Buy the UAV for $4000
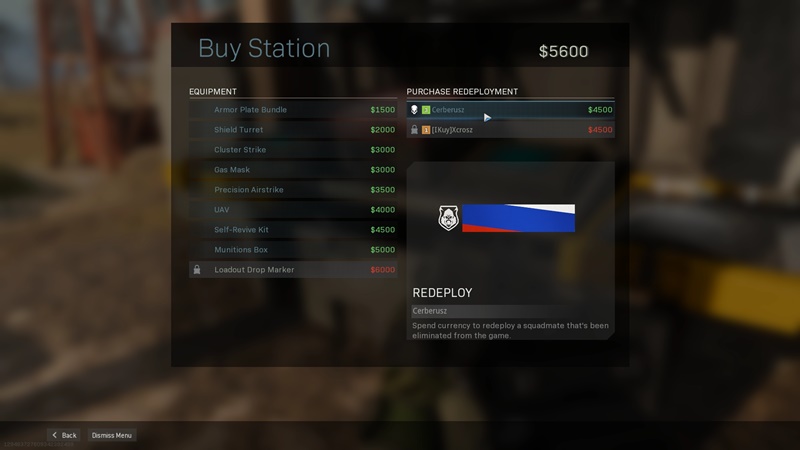Screen dimensions: 800x450 pyautogui.click(x=293, y=210)
